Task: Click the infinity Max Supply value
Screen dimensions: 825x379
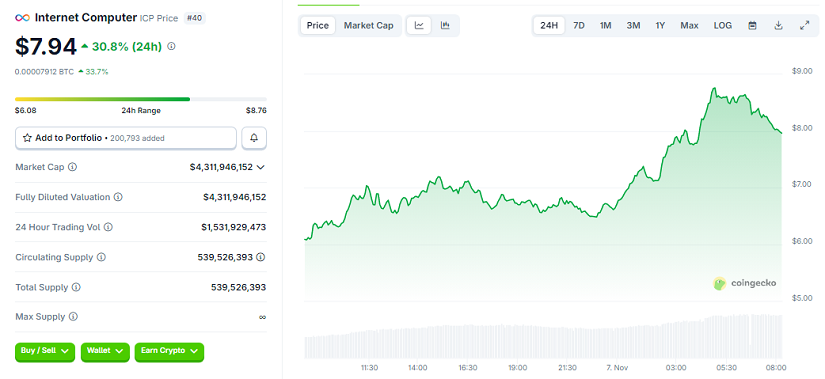Action: tap(263, 317)
